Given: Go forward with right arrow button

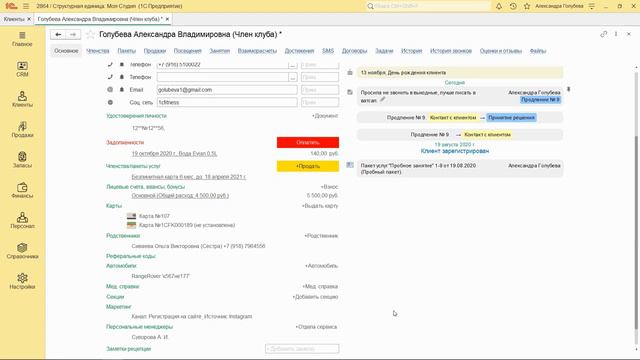Looking at the screenshot, I should pos(73,35).
